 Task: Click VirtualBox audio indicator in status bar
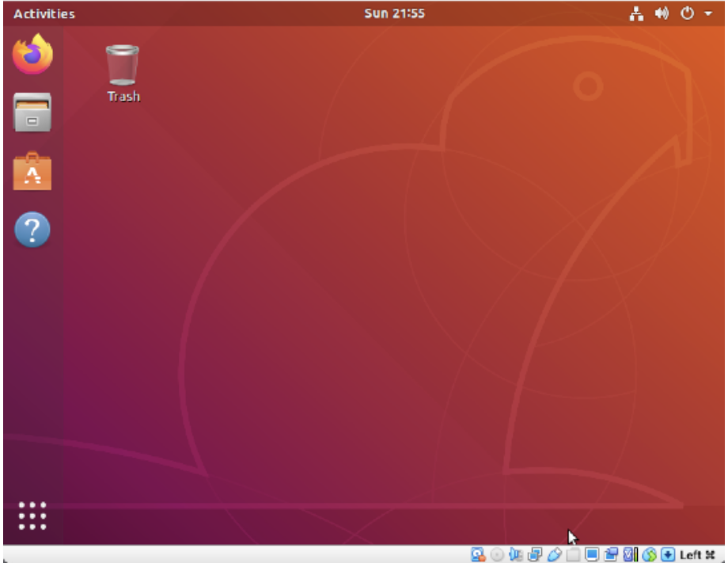(x=516, y=554)
